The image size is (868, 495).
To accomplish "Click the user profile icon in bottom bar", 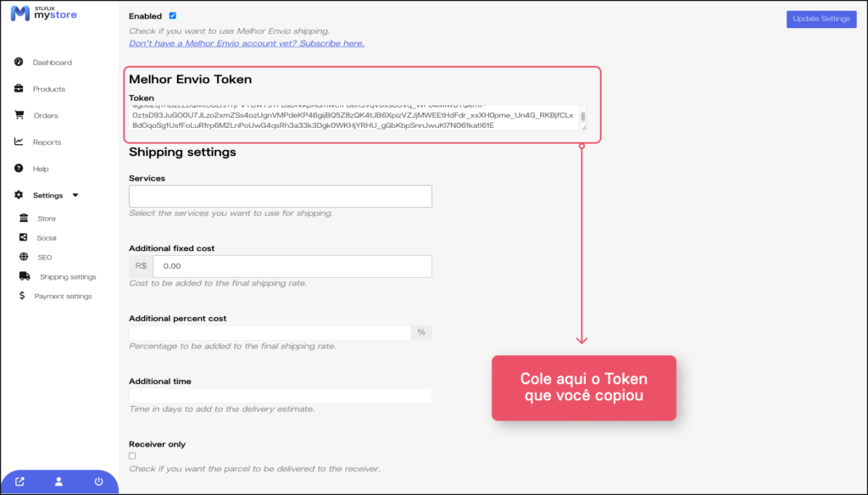I will coord(58,481).
